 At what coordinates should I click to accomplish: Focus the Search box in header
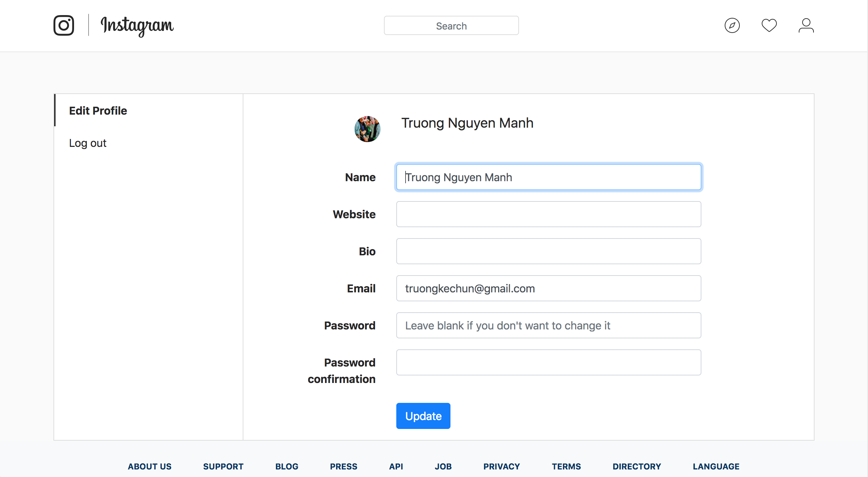[451, 26]
